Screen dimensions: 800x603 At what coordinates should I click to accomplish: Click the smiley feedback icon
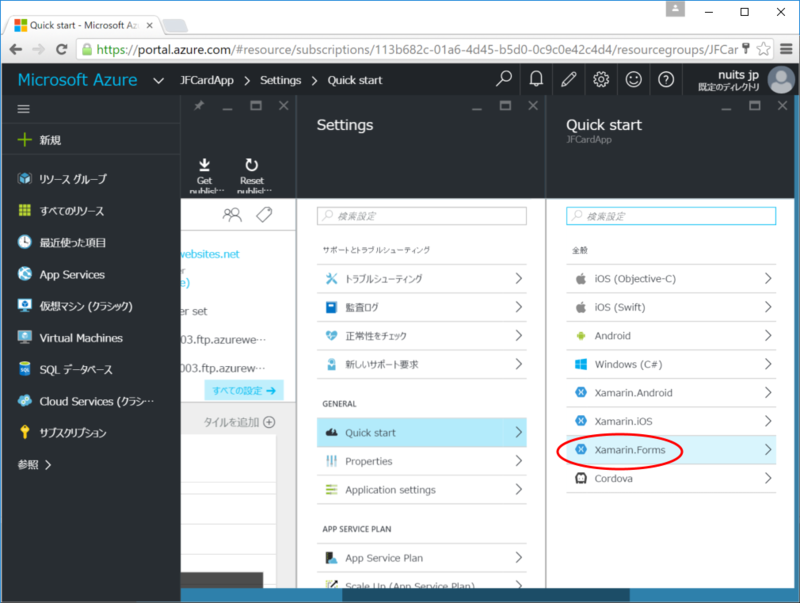click(634, 80)
